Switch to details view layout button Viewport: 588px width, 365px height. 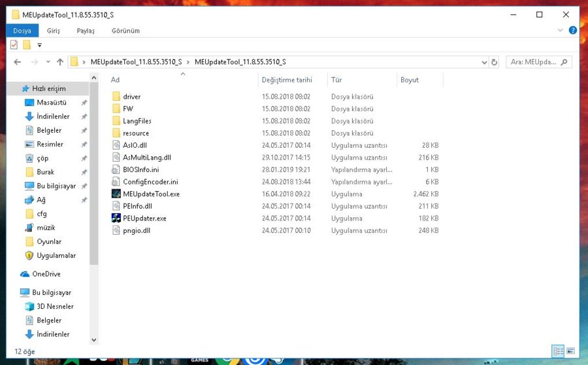point(558,351)
